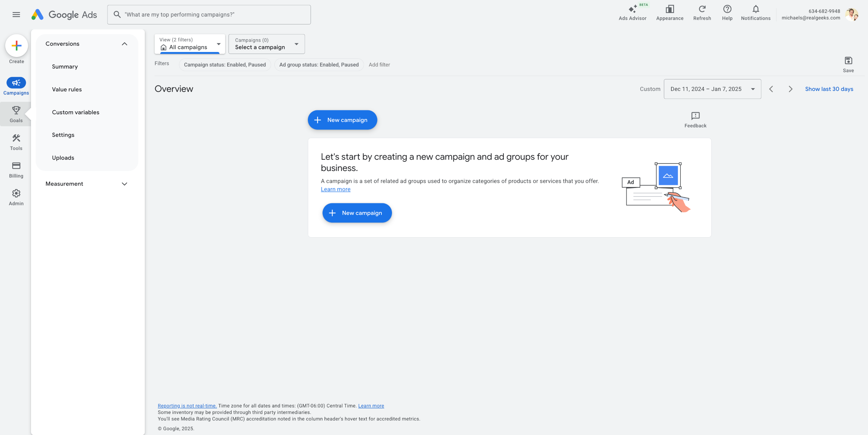Go to next date period arrow
Screen dimensions: 868x435
pyautogui.click(x=790, y=89)
